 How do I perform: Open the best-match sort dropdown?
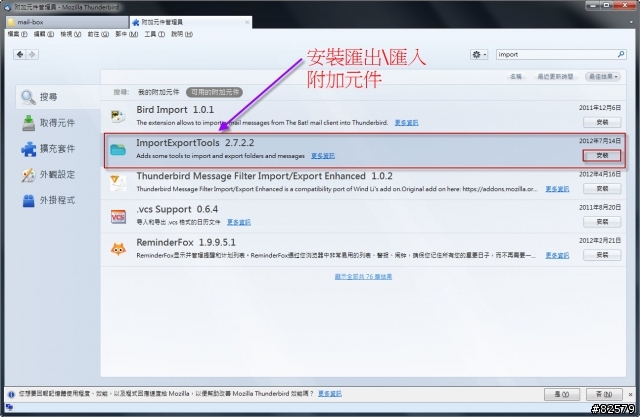coord(603,76)
